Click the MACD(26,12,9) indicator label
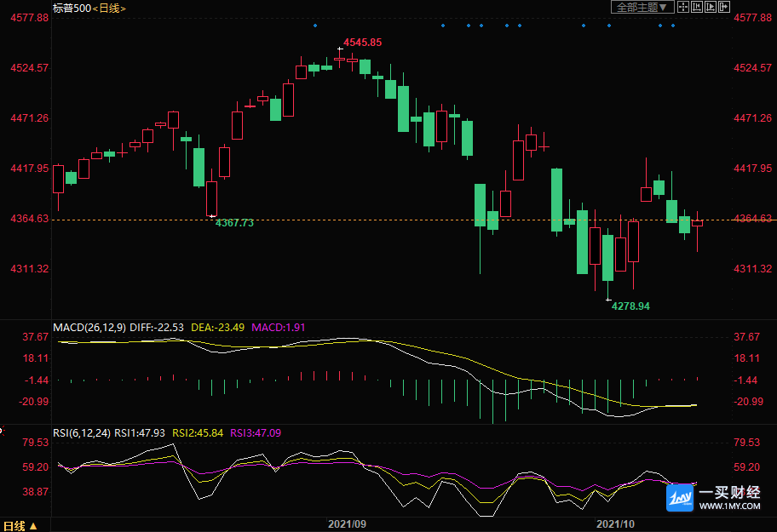This screenshot has height=532, width=777. [x=89, y=328]
